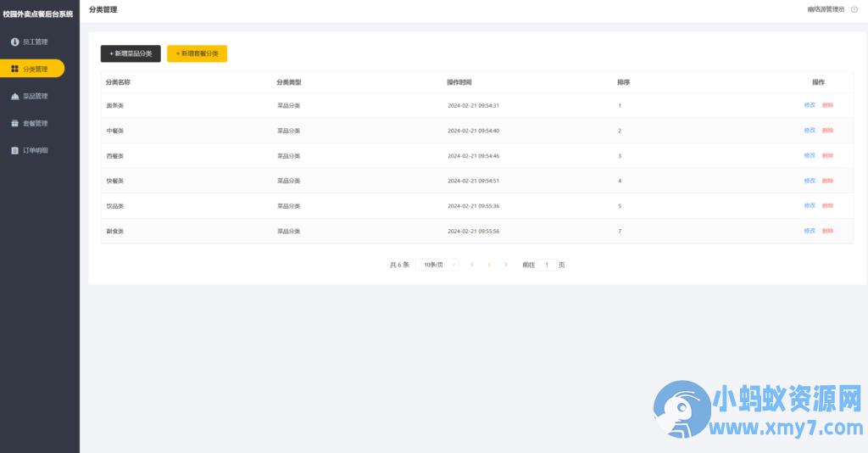Go to the previous page arrow
This screenshot has height=453, width=868.
471,265
